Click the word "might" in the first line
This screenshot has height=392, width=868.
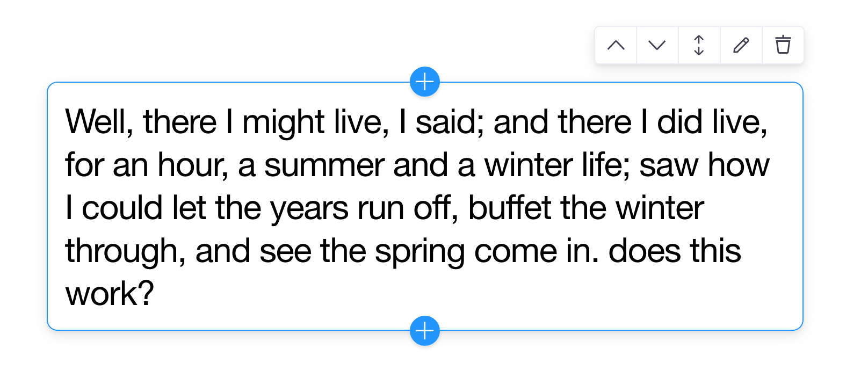tap(283, 123)
